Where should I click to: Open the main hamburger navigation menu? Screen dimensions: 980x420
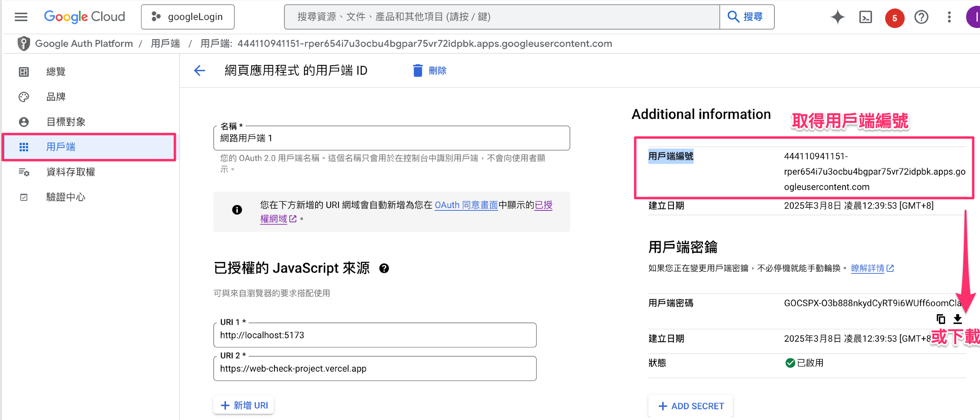point(21,17)
